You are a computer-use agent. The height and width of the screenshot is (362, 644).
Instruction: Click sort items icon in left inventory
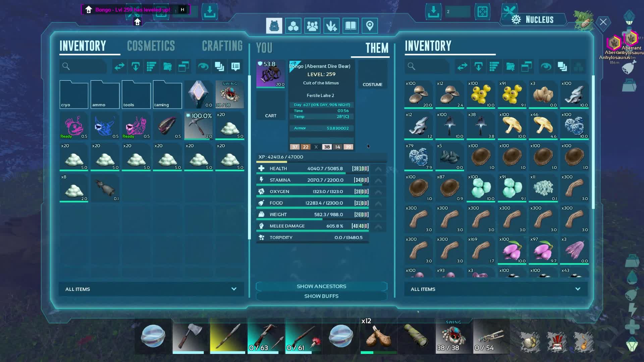(152, 67)
